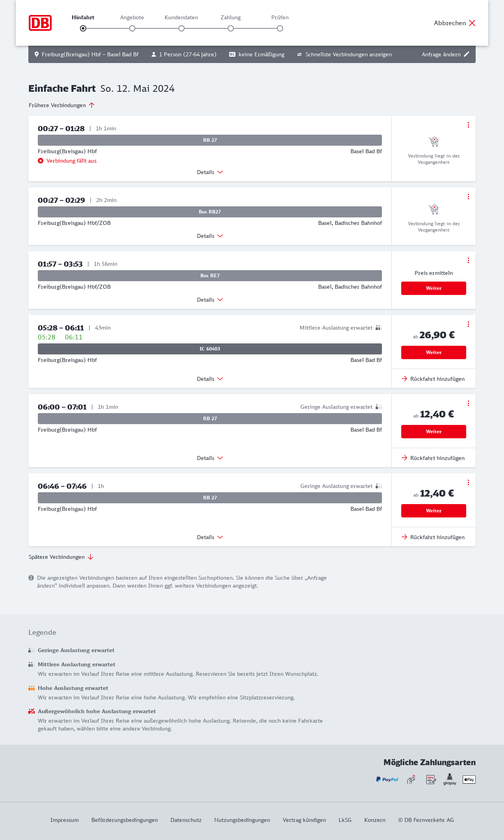Open three-dot menu for 05:28 IC connection
Viewport: 504px width, 840px height.
point(468,324)
